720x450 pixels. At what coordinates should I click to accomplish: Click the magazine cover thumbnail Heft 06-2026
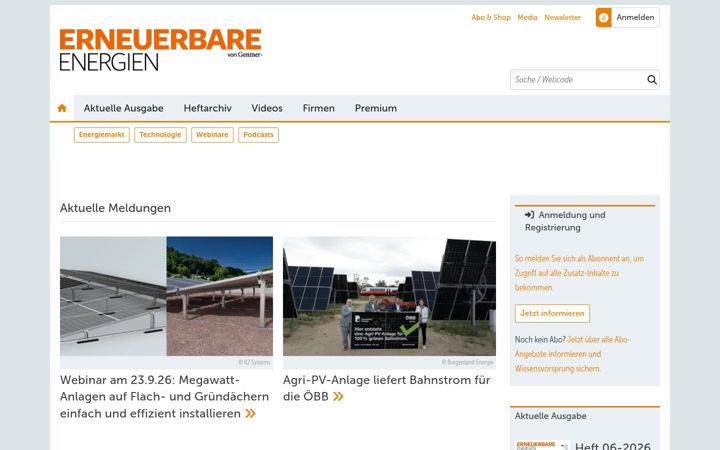542,445
